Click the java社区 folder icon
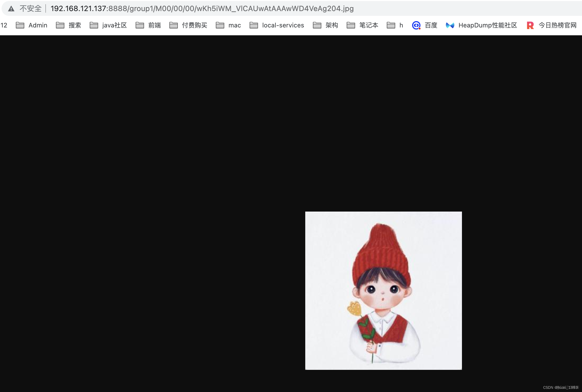The image size is (582, 392). tap(94, 25)
